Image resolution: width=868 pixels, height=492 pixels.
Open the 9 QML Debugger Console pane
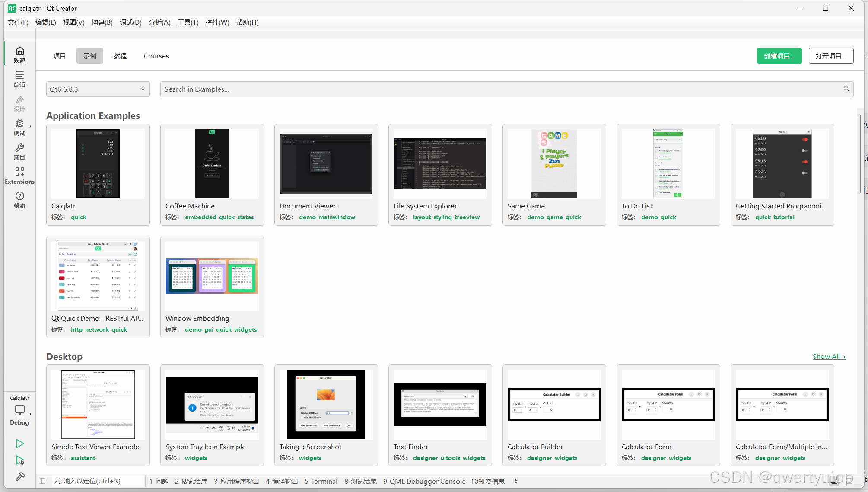pyautogui.click(x=424, y=481)
